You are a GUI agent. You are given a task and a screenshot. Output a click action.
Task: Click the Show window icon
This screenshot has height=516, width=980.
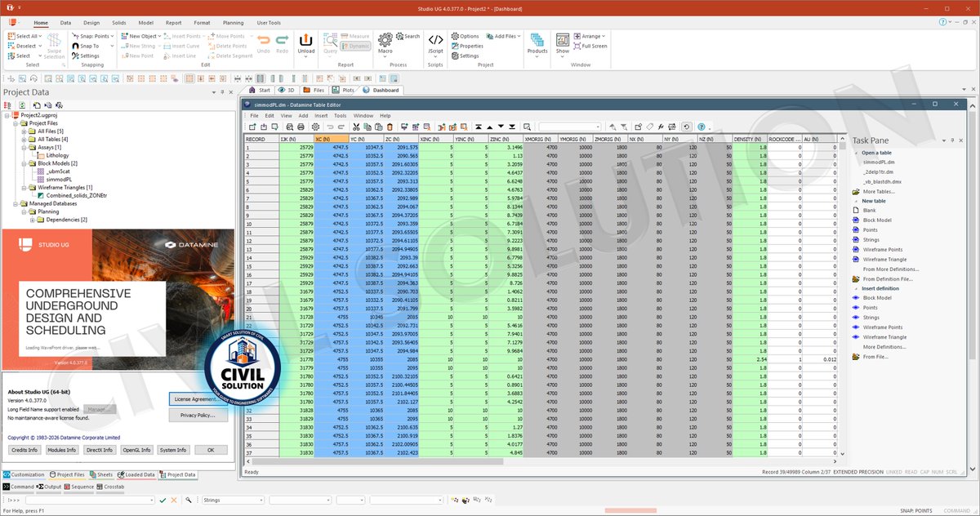[x=563, y=40]
